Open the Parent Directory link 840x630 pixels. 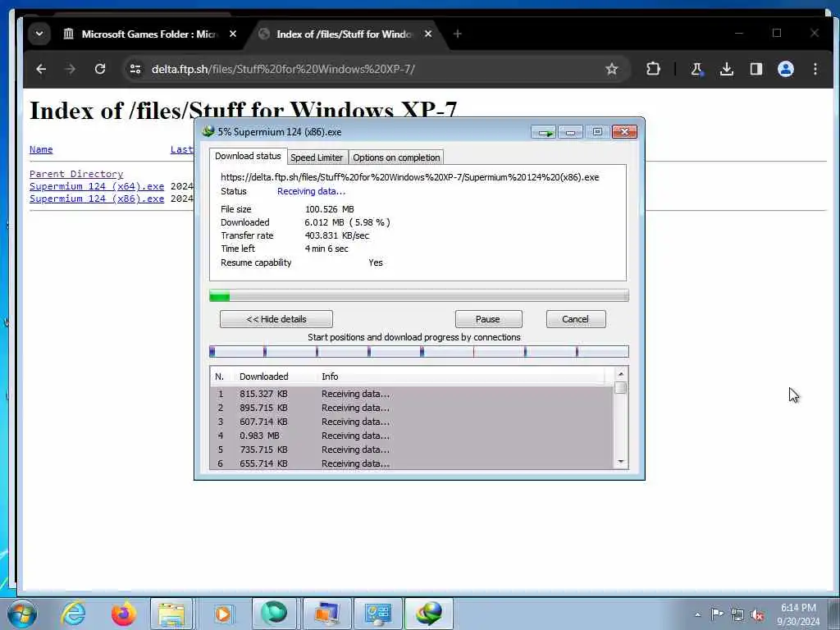coord(76,174)
